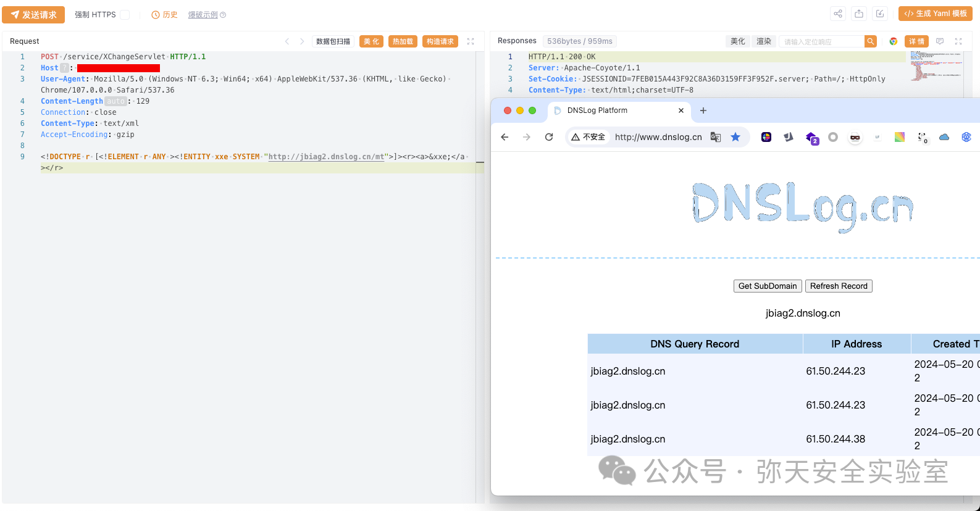Click the browser forward arrow

pyautogui.click(x=527, y=137)
